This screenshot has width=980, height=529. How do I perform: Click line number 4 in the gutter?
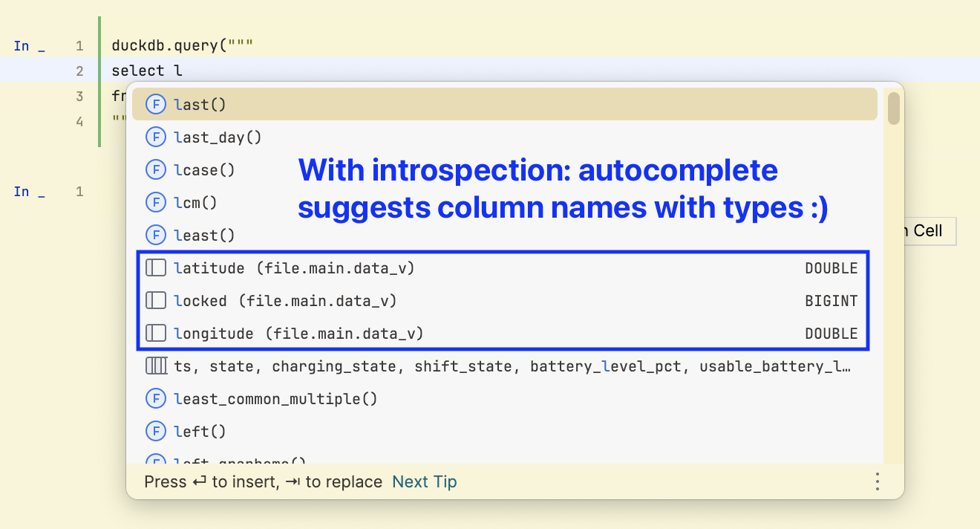[x=79, y=120]
